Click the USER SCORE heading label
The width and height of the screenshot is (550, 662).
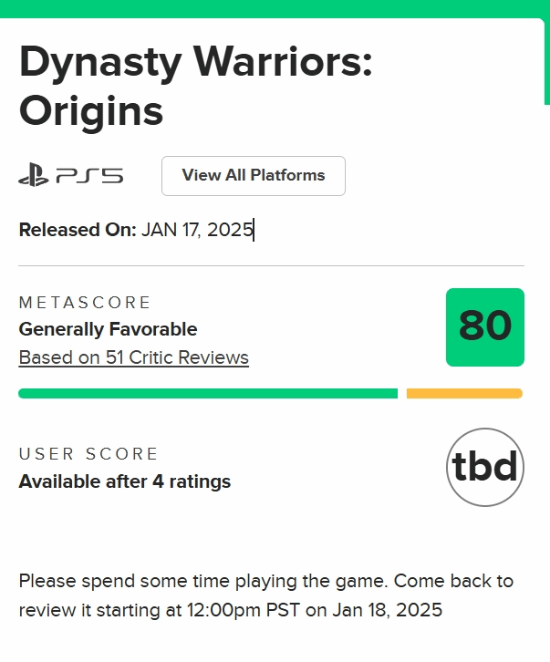pyautogui.click(x=88, y=454)
